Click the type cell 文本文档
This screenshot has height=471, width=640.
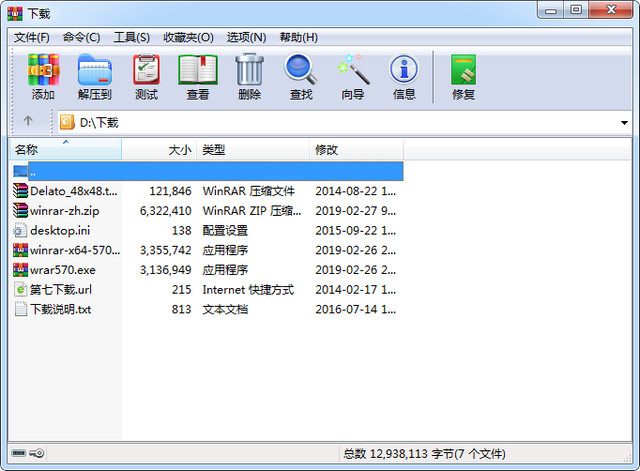point(225,309)
